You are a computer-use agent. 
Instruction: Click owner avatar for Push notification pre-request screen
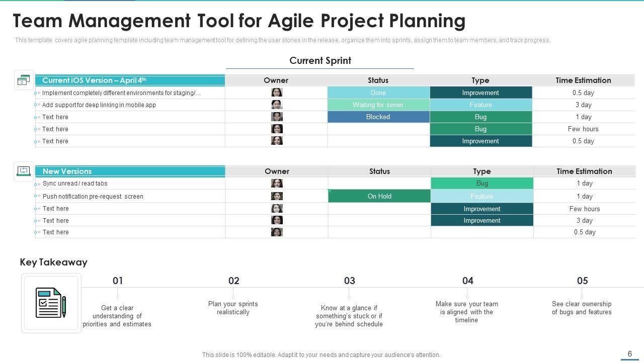277,196
